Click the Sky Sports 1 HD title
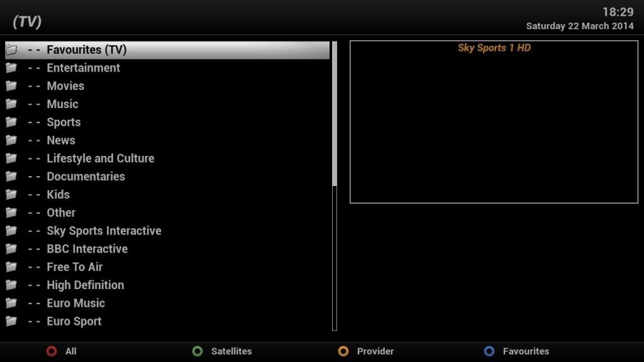Viewport: 644px width, 362px height. pos(494,48)
